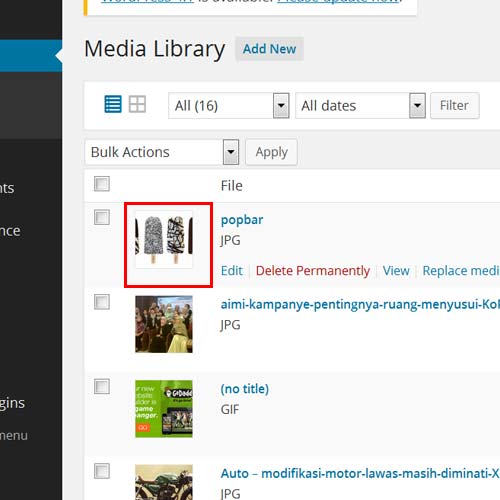This screenshot has width=500, height=500.
Task: Click the Apply button
Action: coord(271,152)
